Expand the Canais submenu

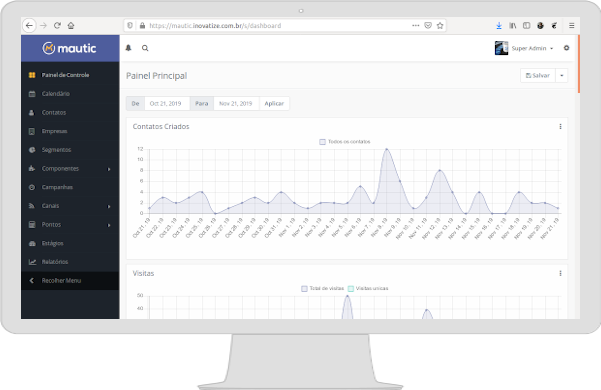(70, 206)
